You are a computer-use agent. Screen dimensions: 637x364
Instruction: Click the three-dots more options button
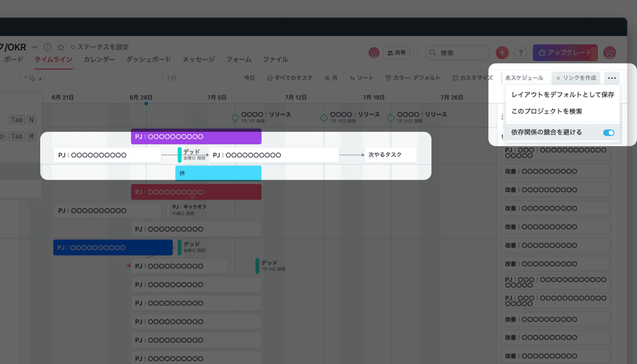pos(612,78)
